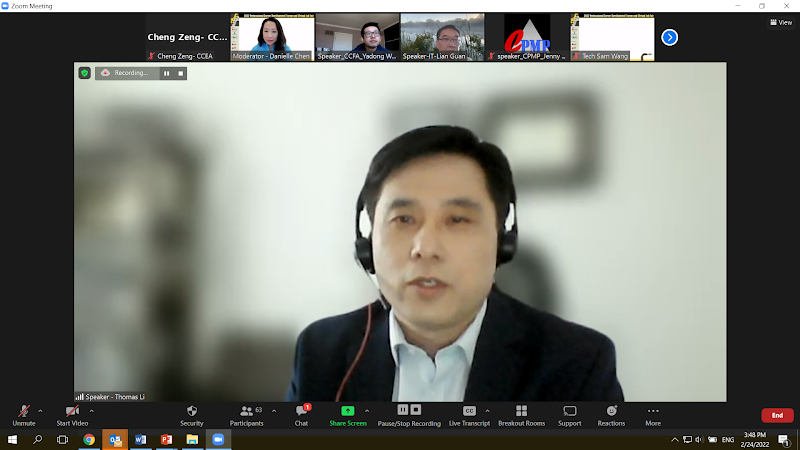The image size is (800, 450).
Task: Open File Explorer from the taskbar
Action: [192, 439]
